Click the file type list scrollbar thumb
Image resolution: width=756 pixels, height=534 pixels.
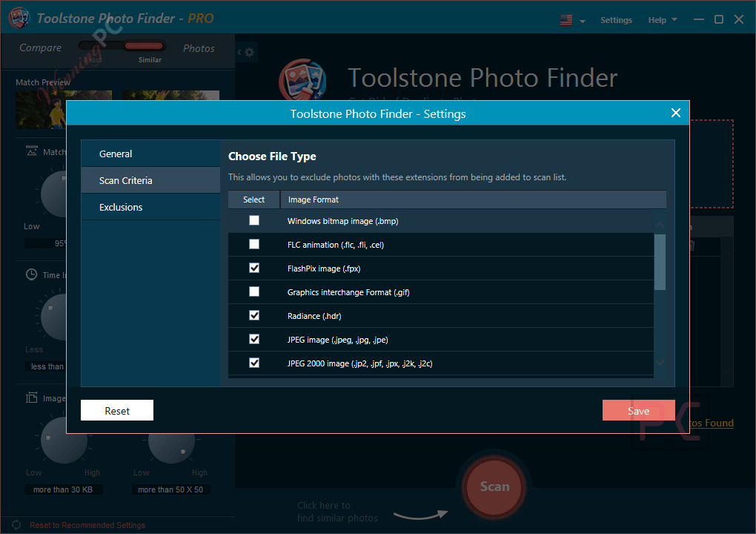coord(660,262)
